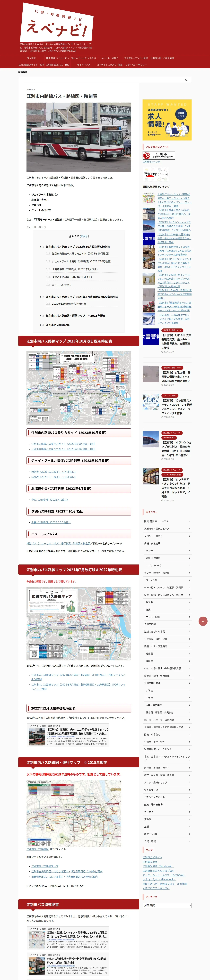210x980 pixels.
Task: Open 開店 閉店 リニューアル menu item
Action: coord(57,58)
